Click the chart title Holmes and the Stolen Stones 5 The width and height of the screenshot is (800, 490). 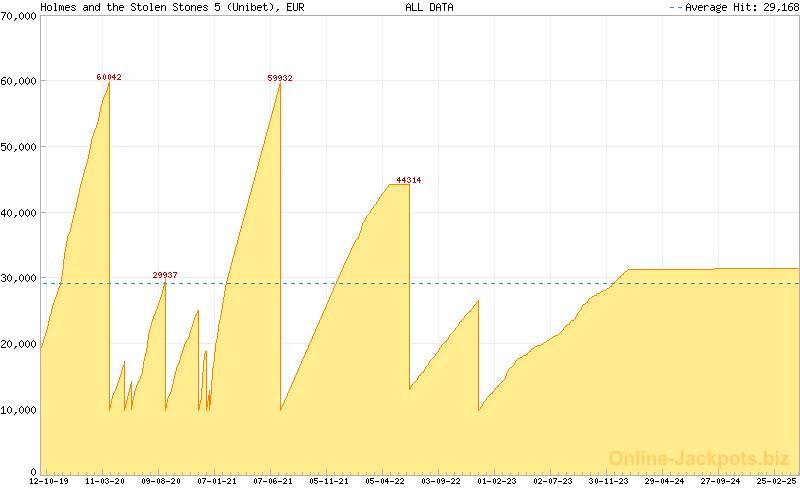click(173, 7)
